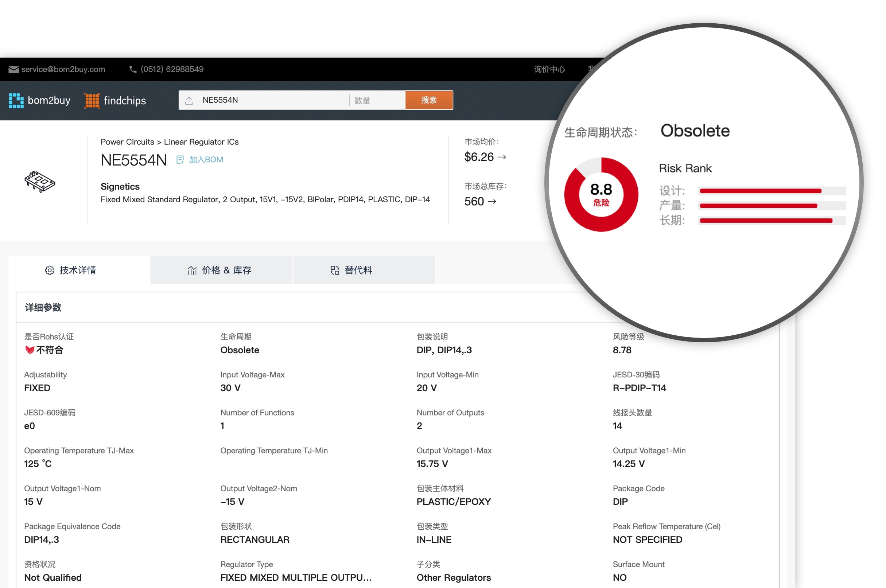This screenshot has height=588, width=886.
Task: Switch to the 替代料 tab
Action: (x=364, y=270)
